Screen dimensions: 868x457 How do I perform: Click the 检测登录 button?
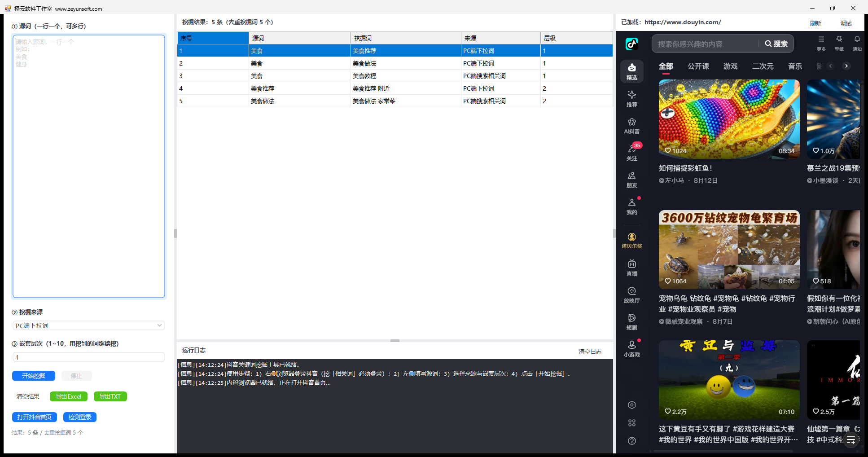(x=80, y=417)
